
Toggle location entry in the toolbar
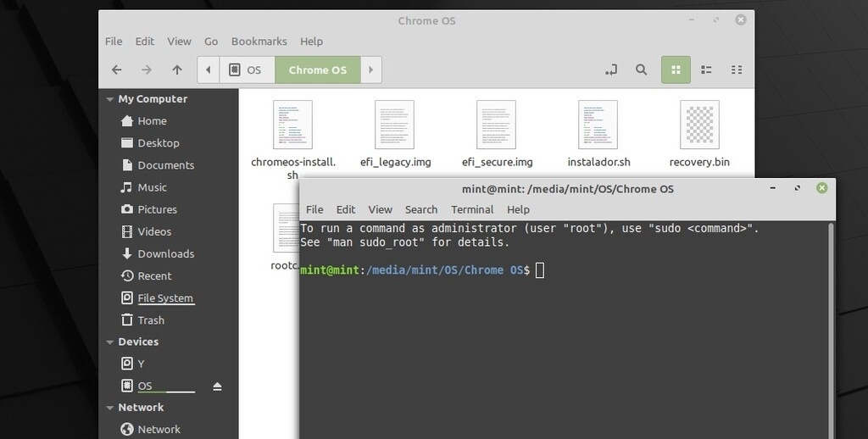pyautogui.click(x=611, y=69)
